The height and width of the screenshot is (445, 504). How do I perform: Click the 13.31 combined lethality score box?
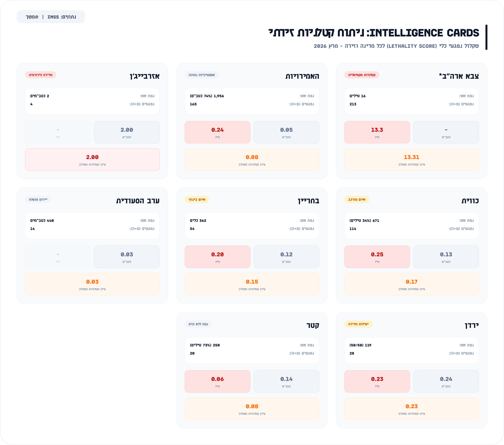pyautogui.click(x=411, y=160)
